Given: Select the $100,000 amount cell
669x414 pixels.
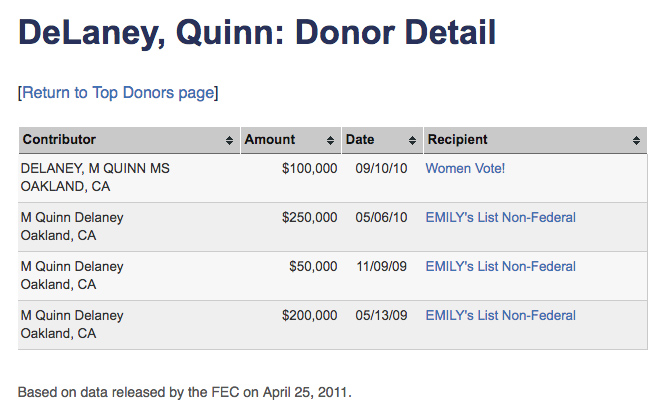Looking at the screenshot, I should point(310,169).
